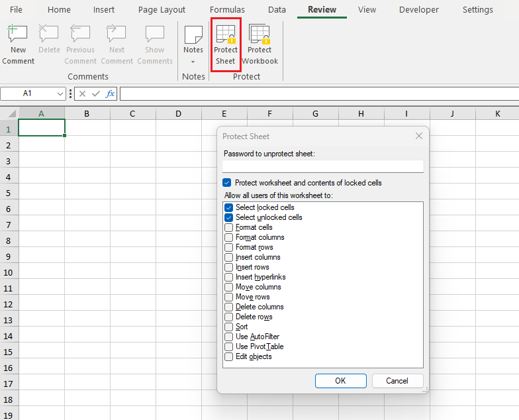Open the Page Layout tab
The height and width of the screenshot is (420, 519).
click(162, 9)
